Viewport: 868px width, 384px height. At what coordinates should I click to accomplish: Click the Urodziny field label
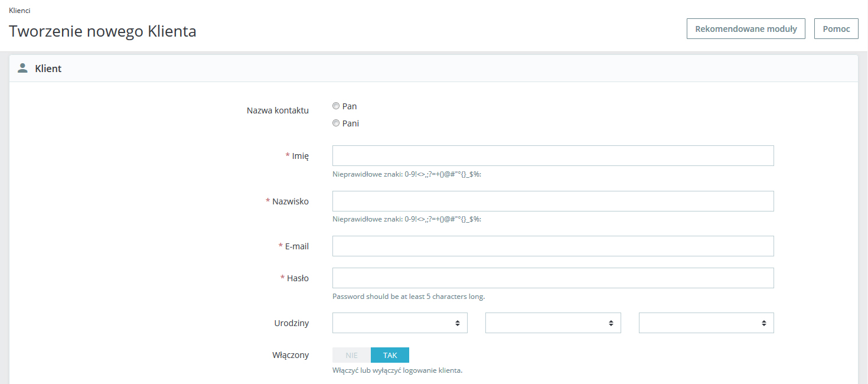pos(291,323)
